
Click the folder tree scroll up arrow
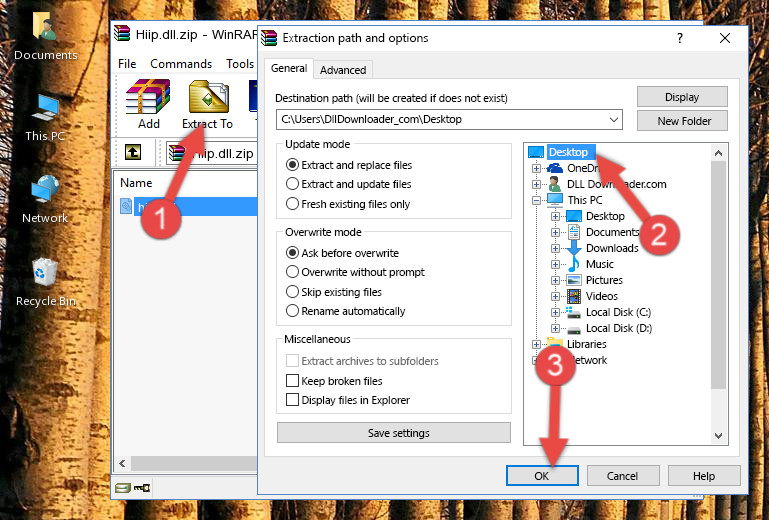pos(718,154)
